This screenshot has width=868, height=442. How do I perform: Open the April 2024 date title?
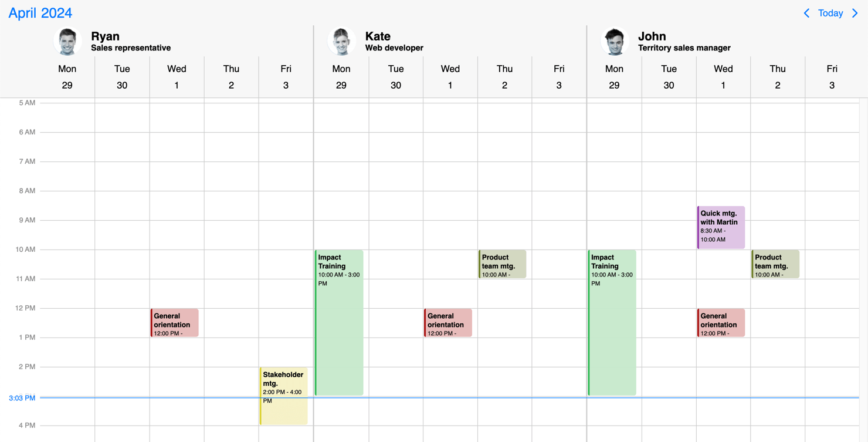coord(40,13)
